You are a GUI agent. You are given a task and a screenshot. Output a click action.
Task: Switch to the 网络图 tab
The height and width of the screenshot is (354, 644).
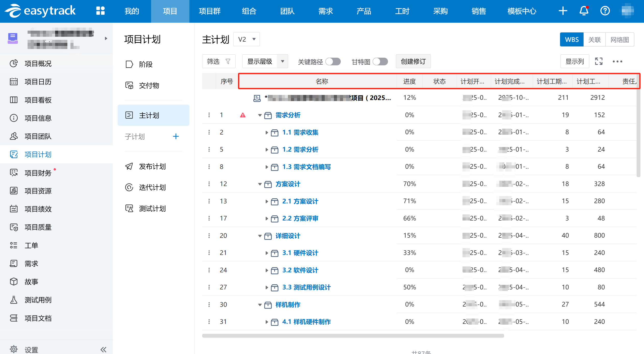pos(619,40)
